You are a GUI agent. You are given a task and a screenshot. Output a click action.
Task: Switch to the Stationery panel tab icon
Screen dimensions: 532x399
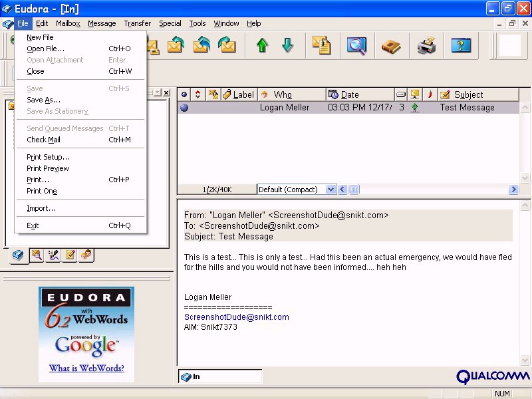coord(70,255)
